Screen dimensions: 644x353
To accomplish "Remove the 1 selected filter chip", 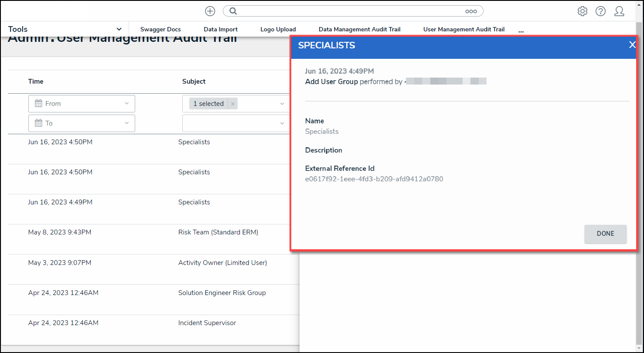I will (233, 104).
